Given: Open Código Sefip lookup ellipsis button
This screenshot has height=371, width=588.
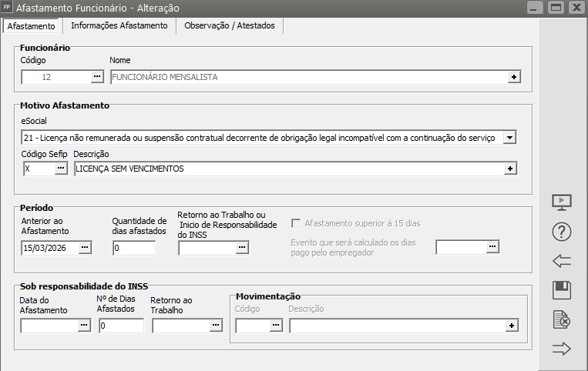Looking at the screenshot, I should point(61,169).
